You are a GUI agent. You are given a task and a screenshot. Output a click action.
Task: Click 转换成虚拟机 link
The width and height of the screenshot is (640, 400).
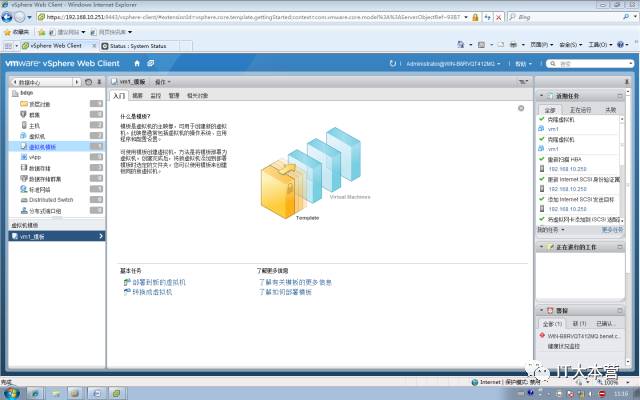click(x=152, y=292)
